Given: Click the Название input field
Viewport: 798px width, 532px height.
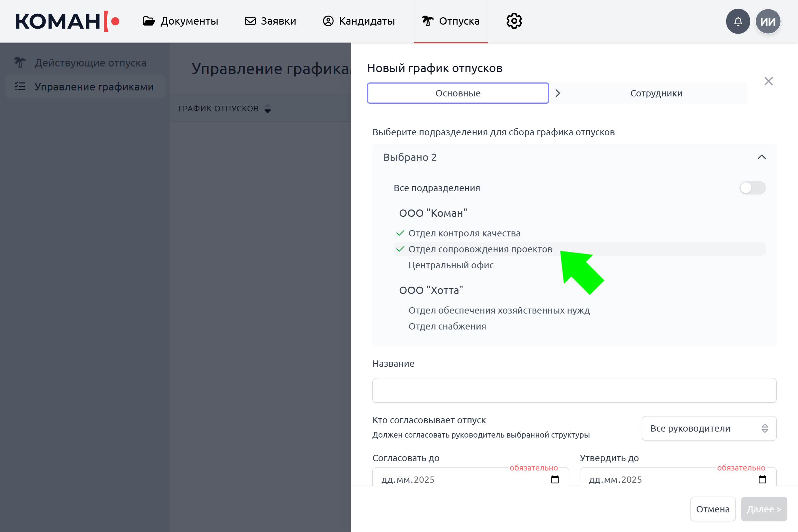Looking at the screenshot, I should coord(574,390).
